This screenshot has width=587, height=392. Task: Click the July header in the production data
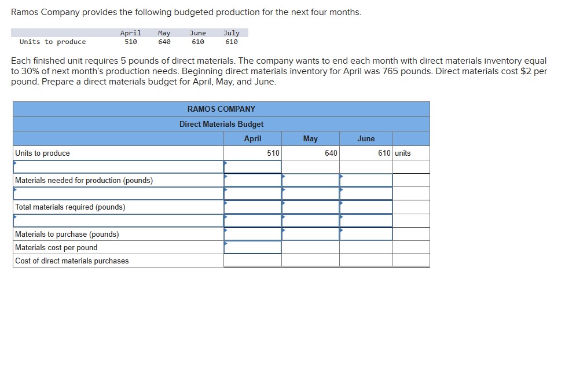(x=232, y=33)
